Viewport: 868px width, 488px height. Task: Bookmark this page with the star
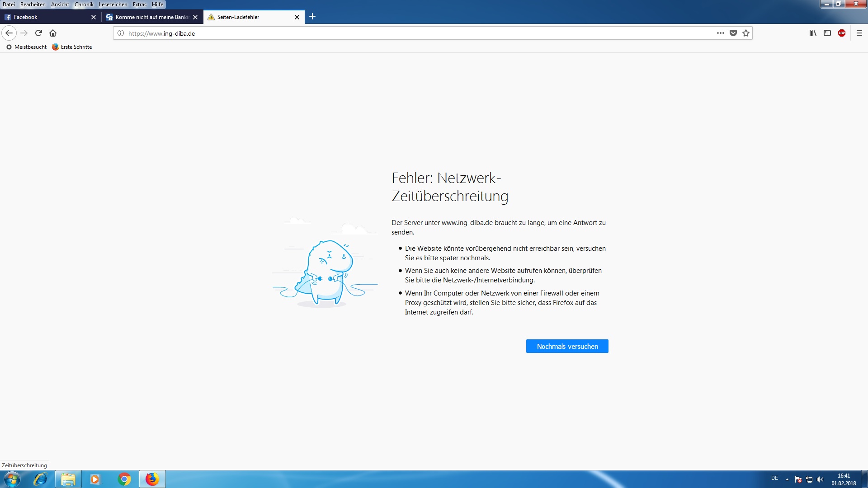click(746, 33)
